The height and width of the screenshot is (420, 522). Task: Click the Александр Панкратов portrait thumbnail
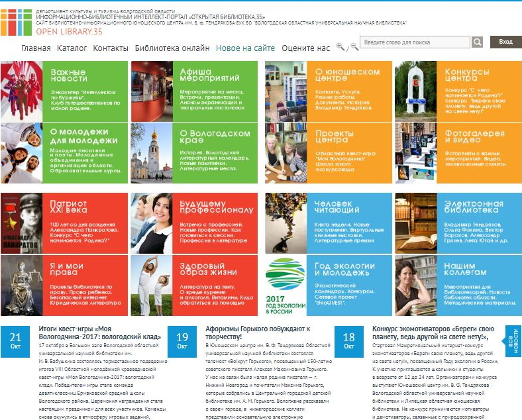coord(22,223)
